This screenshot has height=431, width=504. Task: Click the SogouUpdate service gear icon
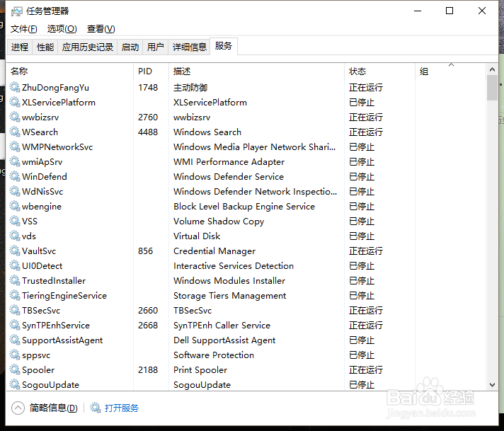coord(14,384)
